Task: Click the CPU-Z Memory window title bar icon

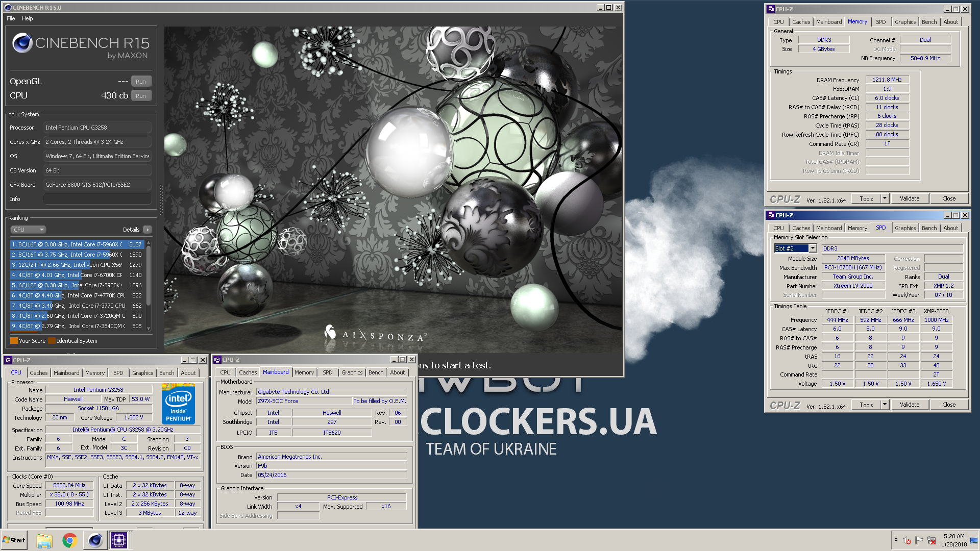Action: coord(771,9)
